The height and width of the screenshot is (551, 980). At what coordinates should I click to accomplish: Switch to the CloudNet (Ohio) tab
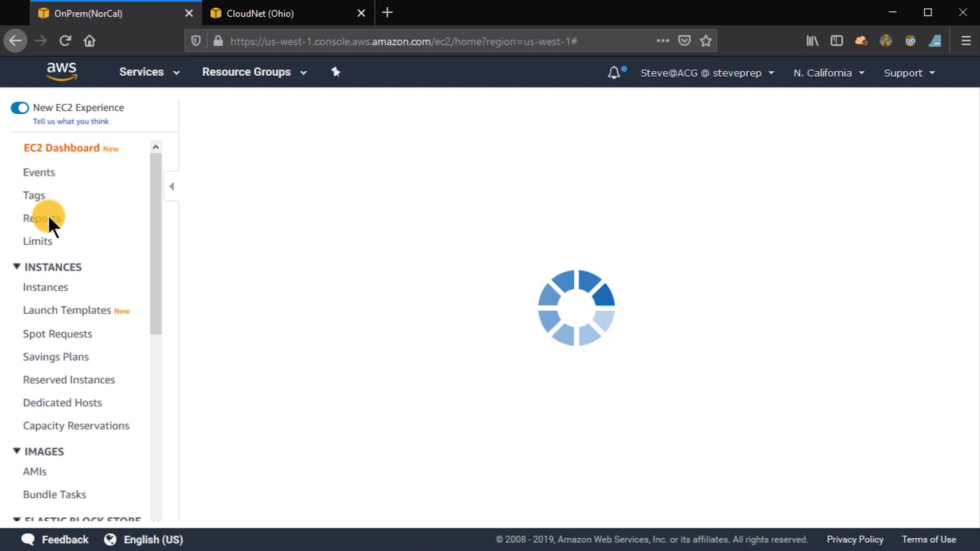click(x=260, y=13)
